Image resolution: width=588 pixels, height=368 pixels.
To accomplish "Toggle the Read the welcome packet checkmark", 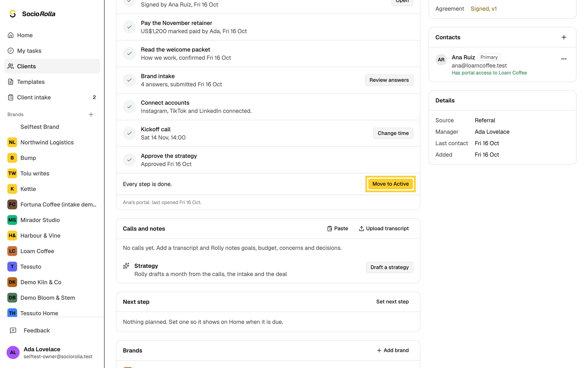I will click(129, 54).
